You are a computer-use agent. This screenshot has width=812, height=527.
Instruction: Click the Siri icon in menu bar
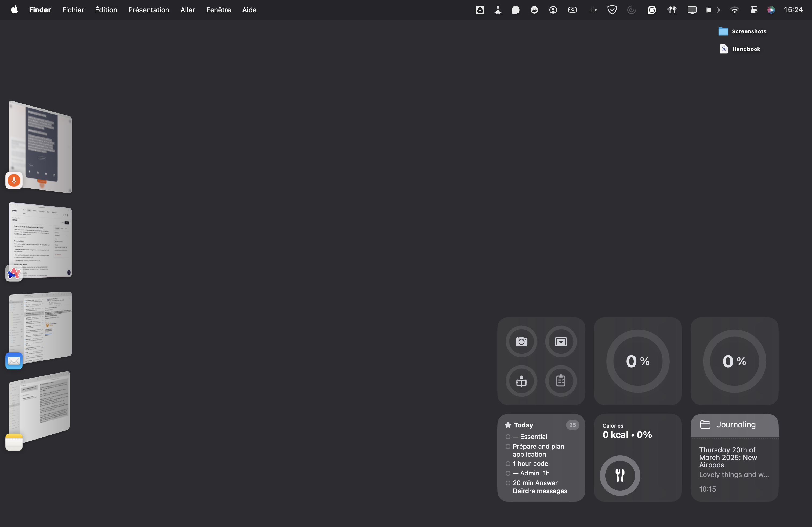click(771, 10)
